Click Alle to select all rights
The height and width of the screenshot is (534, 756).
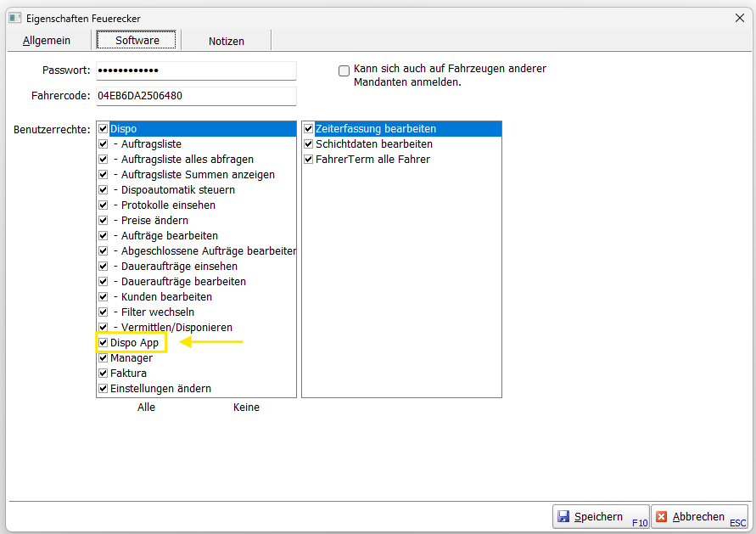[x=146, y=408]
